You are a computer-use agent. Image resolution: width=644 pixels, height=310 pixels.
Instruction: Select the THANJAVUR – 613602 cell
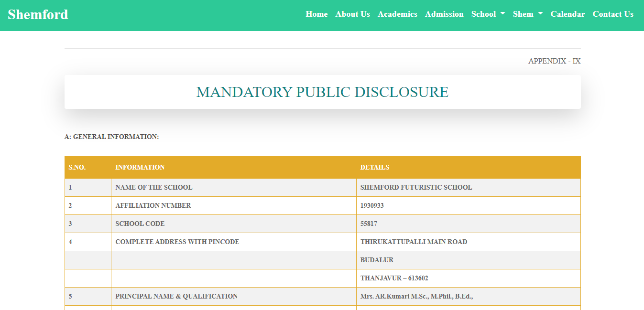point(469,278)
